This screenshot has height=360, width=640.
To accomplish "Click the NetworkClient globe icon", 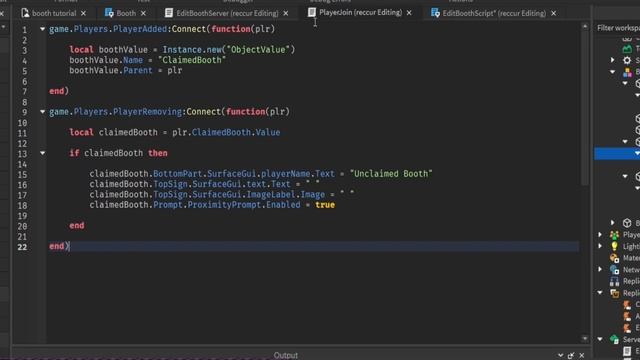I will click(x=614, y=269).
